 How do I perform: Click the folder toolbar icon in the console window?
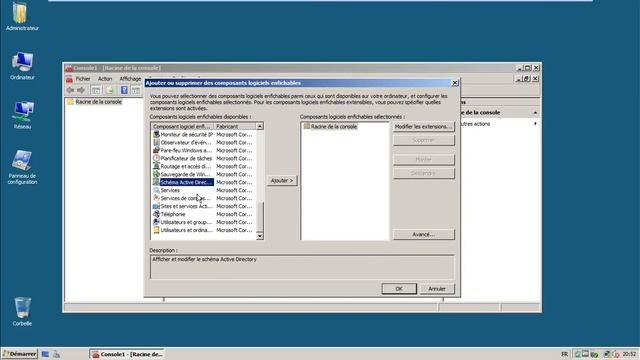point(110,90)
